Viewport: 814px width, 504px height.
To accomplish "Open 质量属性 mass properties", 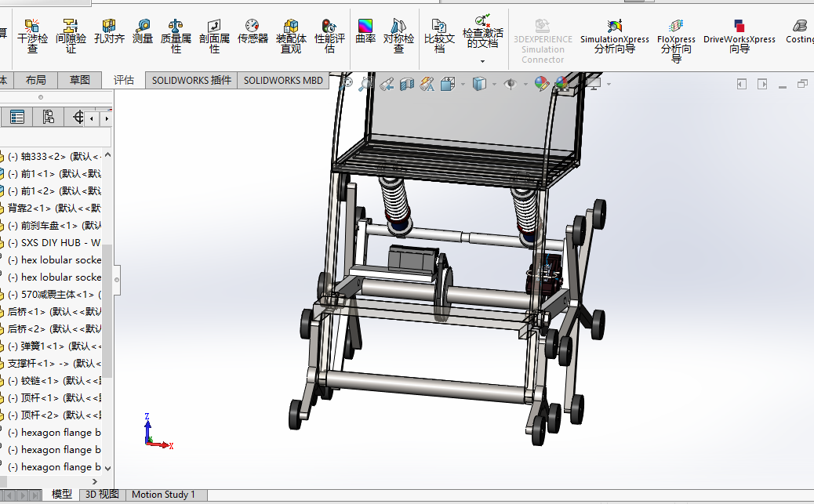I will coord(176,36).
